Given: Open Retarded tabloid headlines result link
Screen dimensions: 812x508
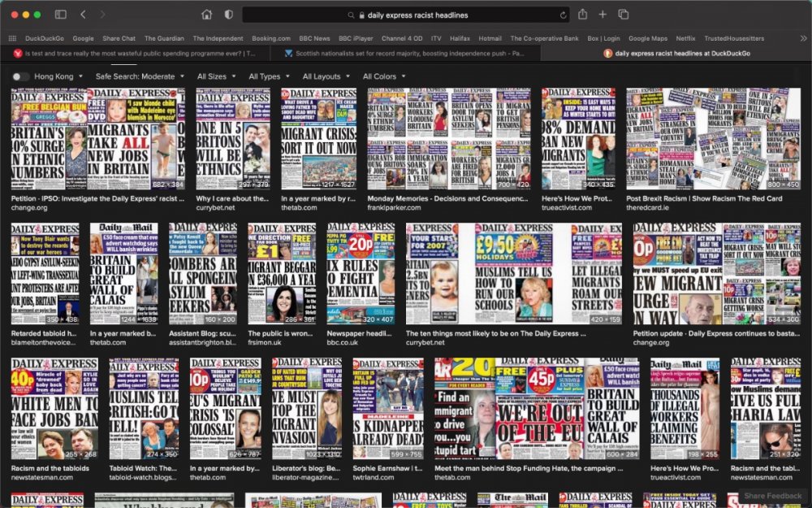Looking at the screenshot, I should pyautogui.click(x=44, y=333).
